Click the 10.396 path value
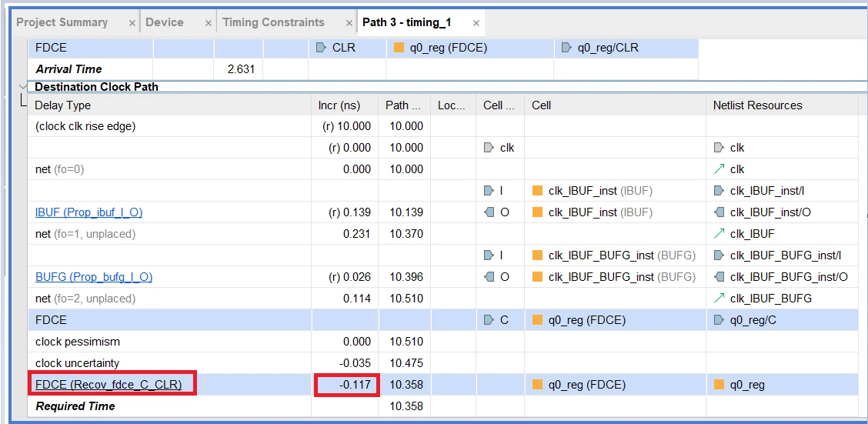The height and width of the screenshot is (424, 868). point(406,277)
